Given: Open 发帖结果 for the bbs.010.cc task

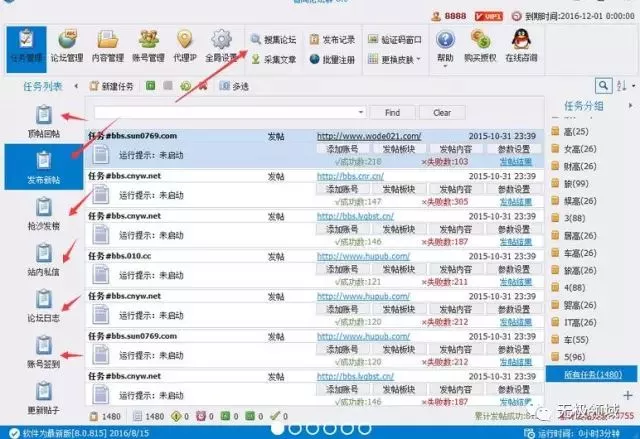Looking at the screenshot, I should [x=516, y=282].
